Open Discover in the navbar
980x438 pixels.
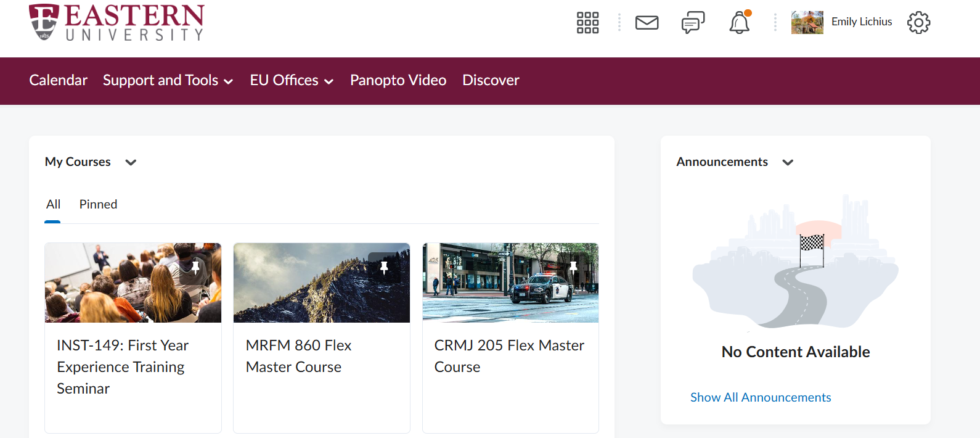(491, 80)
